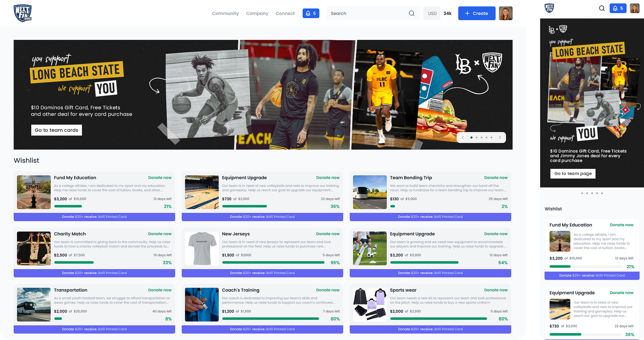This screenshot has height=340, width=644.
Task: Open the Connect menu
Action: coord(285,13)
